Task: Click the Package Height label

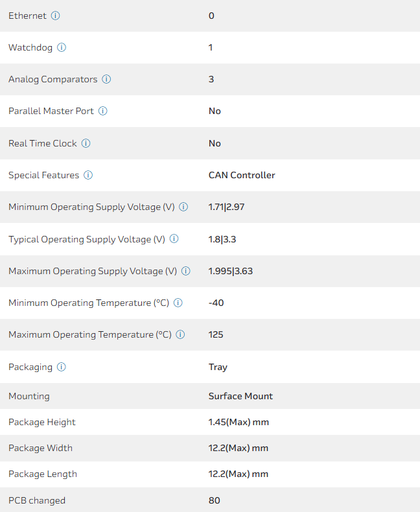Action: (x=42, y=422)
